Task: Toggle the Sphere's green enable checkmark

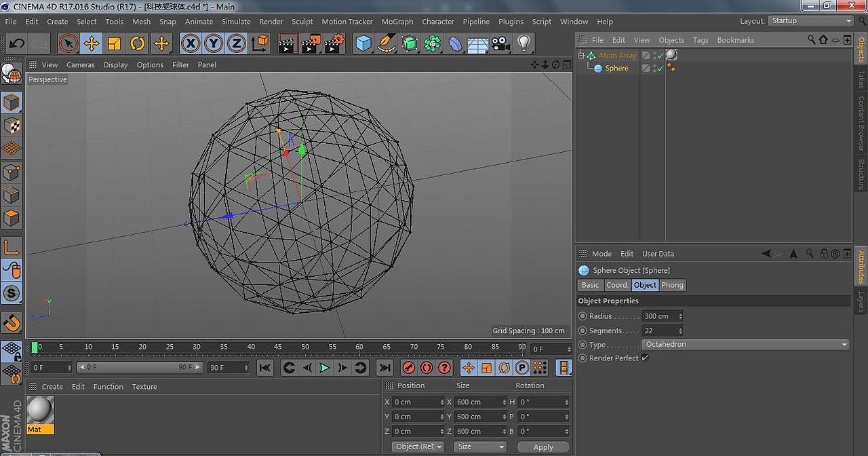Action: pyautogui.click(x=660, y=68)
